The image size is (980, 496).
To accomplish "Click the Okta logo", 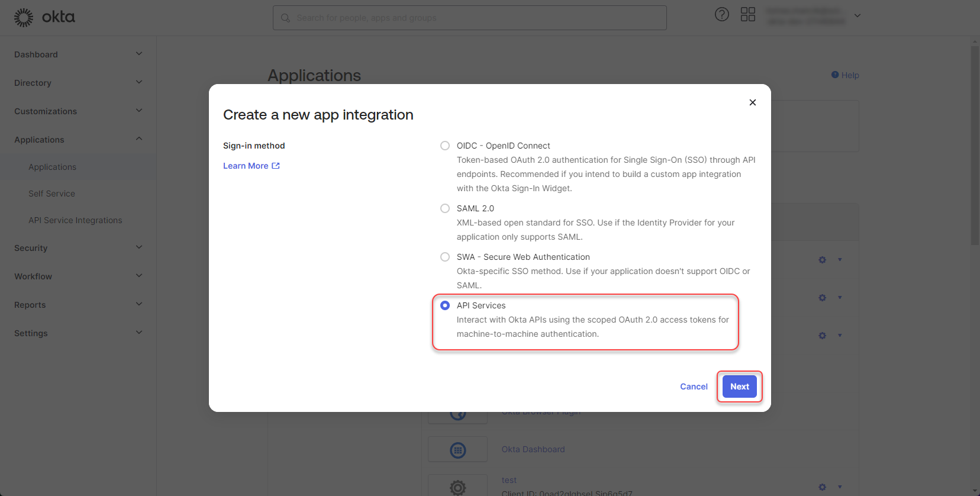I will click(x=44, y=17).
